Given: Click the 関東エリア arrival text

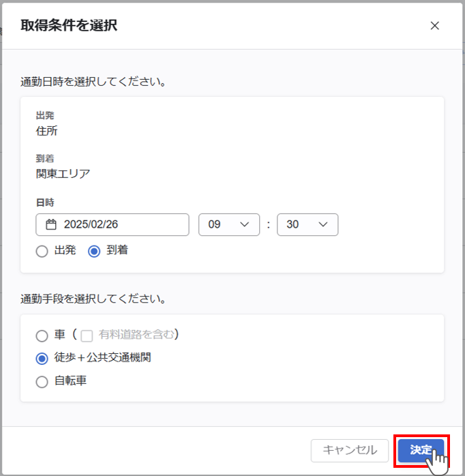Looking at the screenshot, I should tap(63, 174).
